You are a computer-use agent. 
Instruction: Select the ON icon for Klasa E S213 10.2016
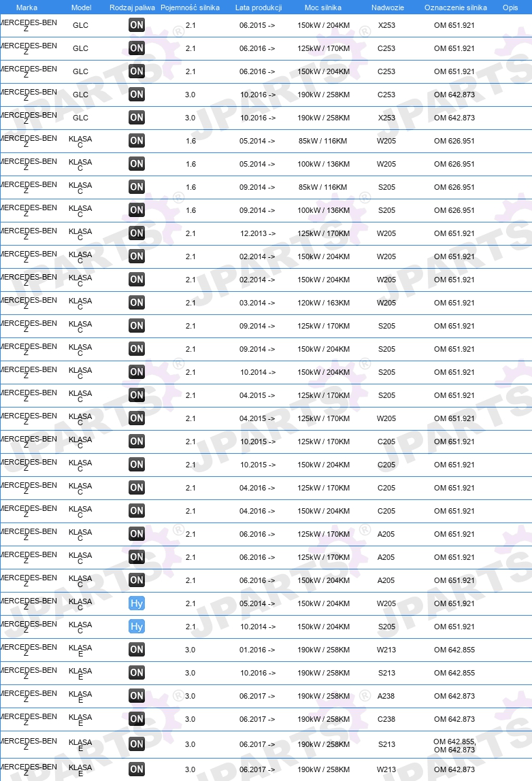[137, 673]
